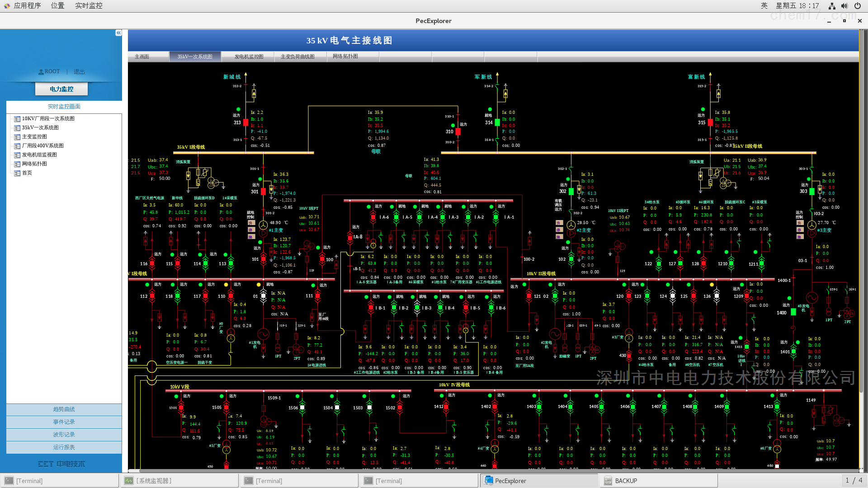868x488 pixels.
Task: Click circuit breaker 315 on 富新线
Action: coord(710,122)
